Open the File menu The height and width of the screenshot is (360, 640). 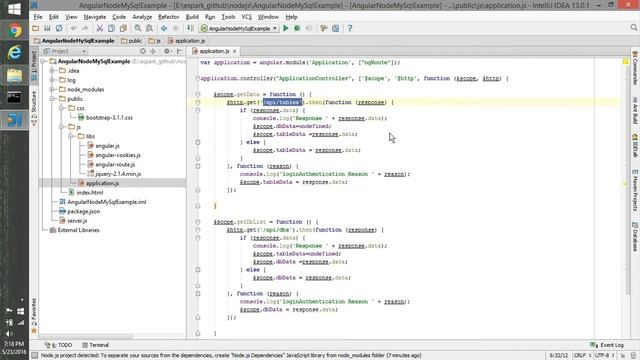pyautogui.click(x=38, y=17)
